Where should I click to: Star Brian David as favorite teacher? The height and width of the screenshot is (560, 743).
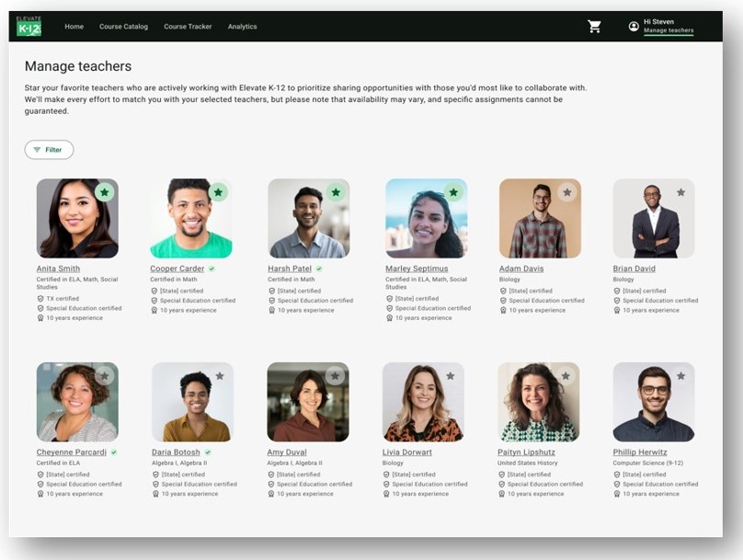(x=680, y=192)
